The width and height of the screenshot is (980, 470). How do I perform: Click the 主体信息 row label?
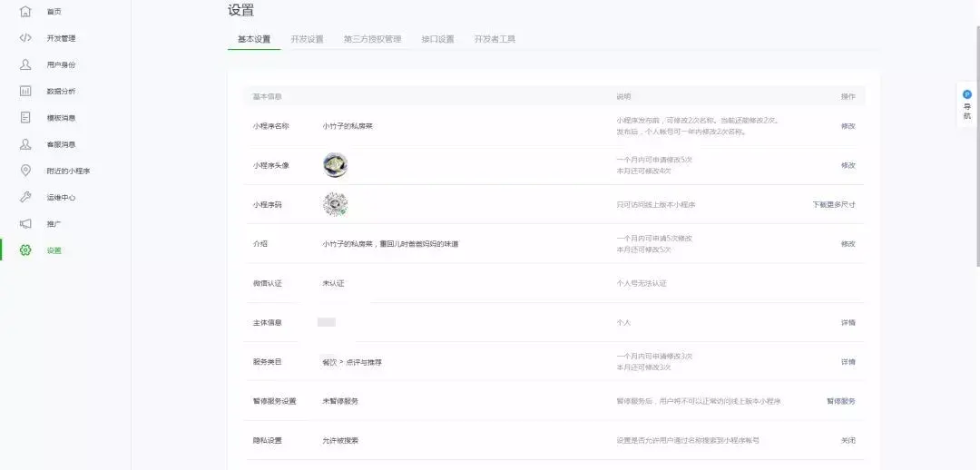coord(267,322)
